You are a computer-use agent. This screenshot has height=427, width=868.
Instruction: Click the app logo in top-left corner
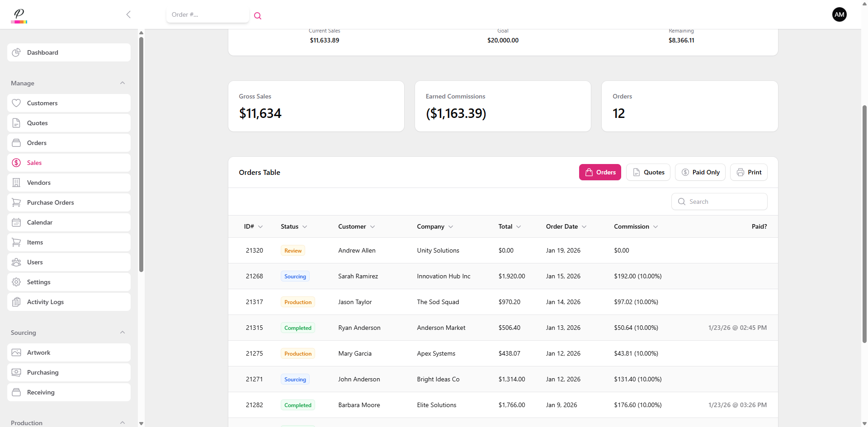[x=19, y=15]
